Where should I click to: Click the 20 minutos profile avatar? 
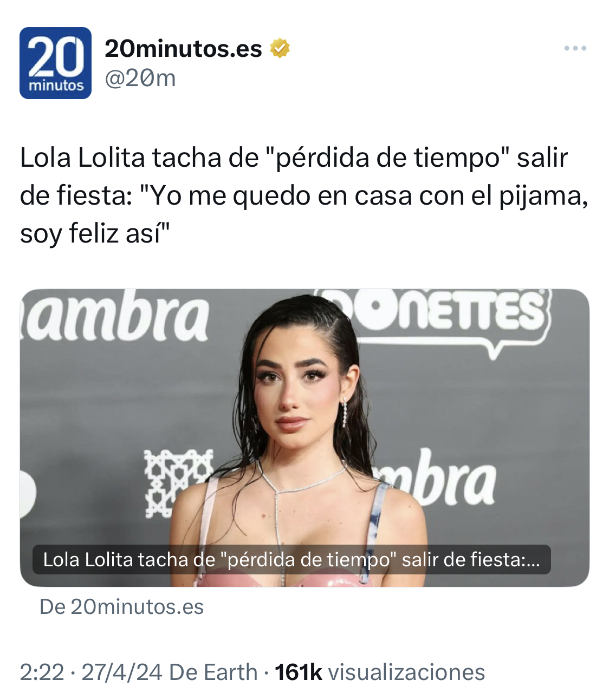coord(55,63)
